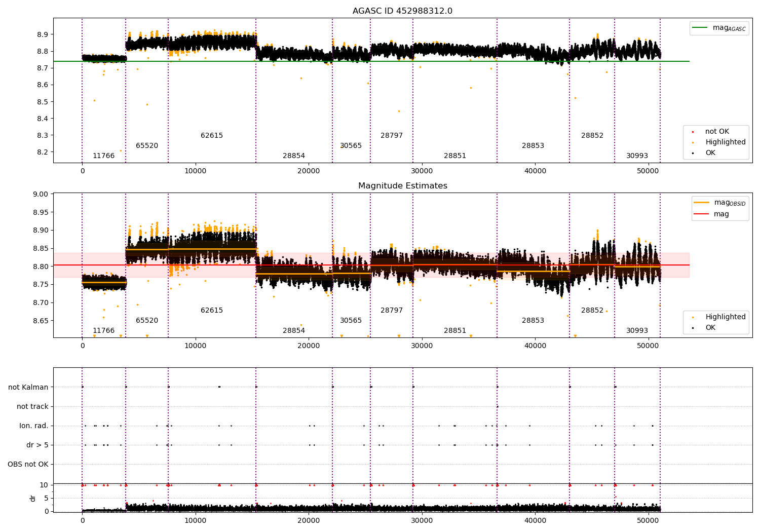Click the 'not Kalman' row label
This screenshot has width=760, height=532.
pyautogui.click(x=28, y=388)
